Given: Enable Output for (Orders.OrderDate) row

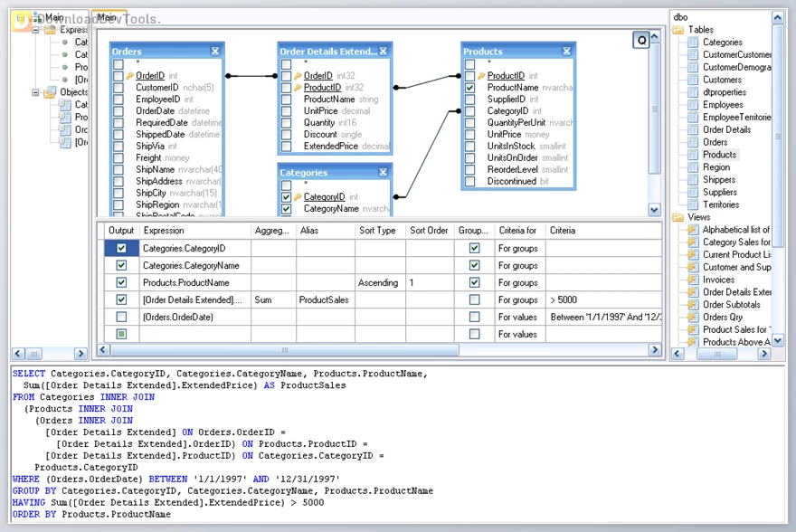Looking at the screenshot, I should (x=121, y=317).
